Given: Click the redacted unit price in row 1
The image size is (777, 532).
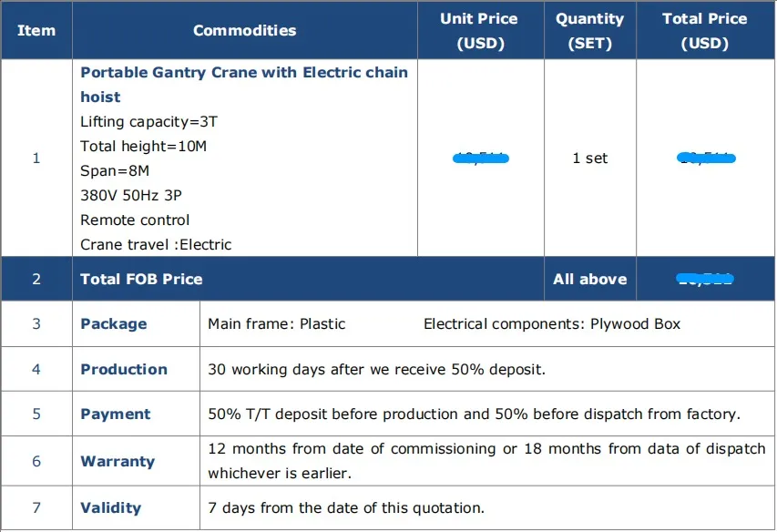Looking at the screenshot, I should click(x=480, y=159).
